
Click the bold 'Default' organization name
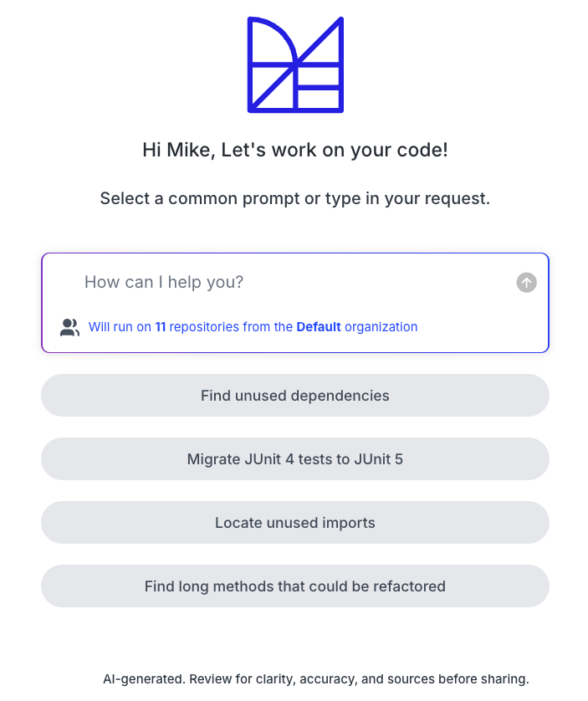(x=319, y=327)
